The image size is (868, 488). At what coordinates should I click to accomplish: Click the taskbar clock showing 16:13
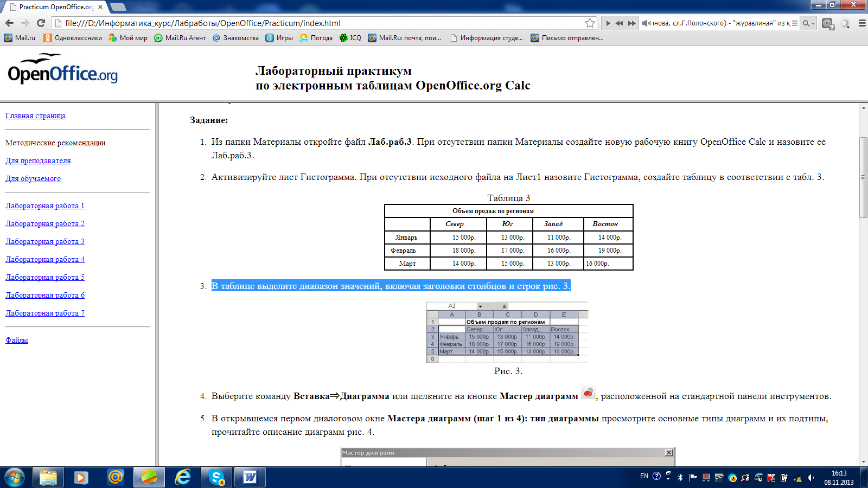coord(839,477)
